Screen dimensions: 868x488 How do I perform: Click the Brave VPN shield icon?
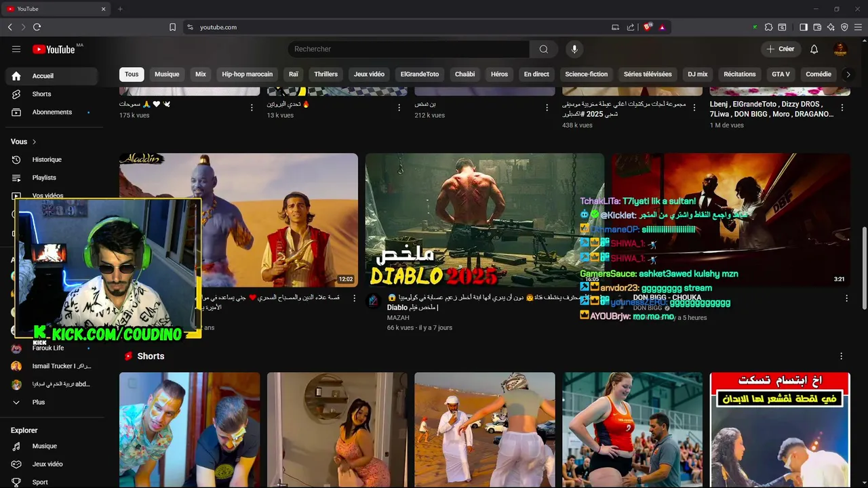[x=844, y=27]
